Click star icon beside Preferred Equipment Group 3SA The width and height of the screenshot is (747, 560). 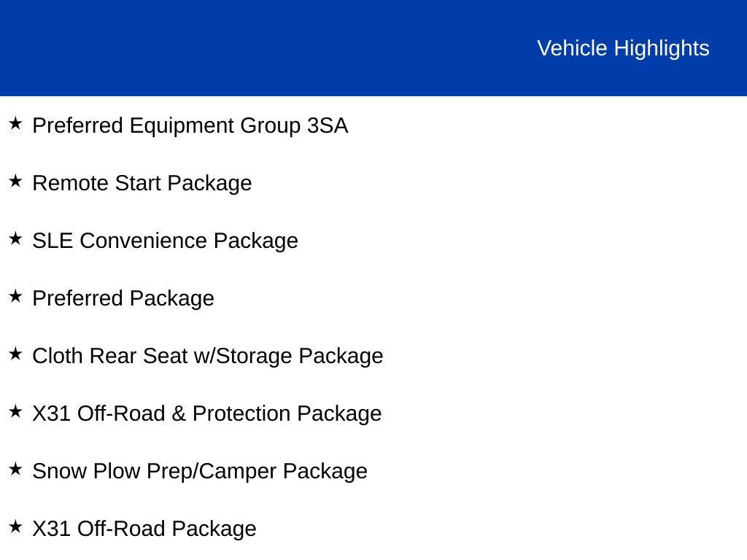tap(15, 123)
